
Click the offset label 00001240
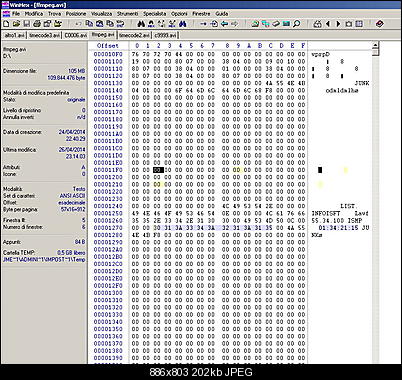coord(108,206)
